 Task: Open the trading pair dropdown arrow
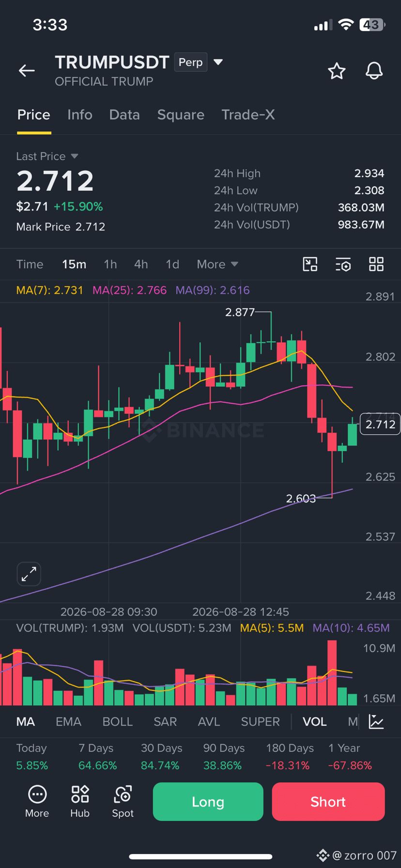coord(218,62)
